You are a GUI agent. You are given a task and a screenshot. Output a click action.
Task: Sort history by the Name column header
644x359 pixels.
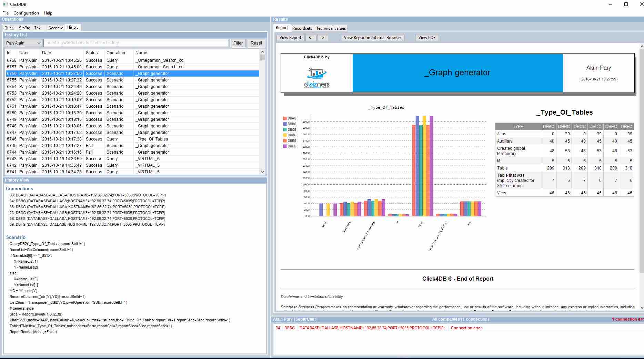[x=197, y=53]
